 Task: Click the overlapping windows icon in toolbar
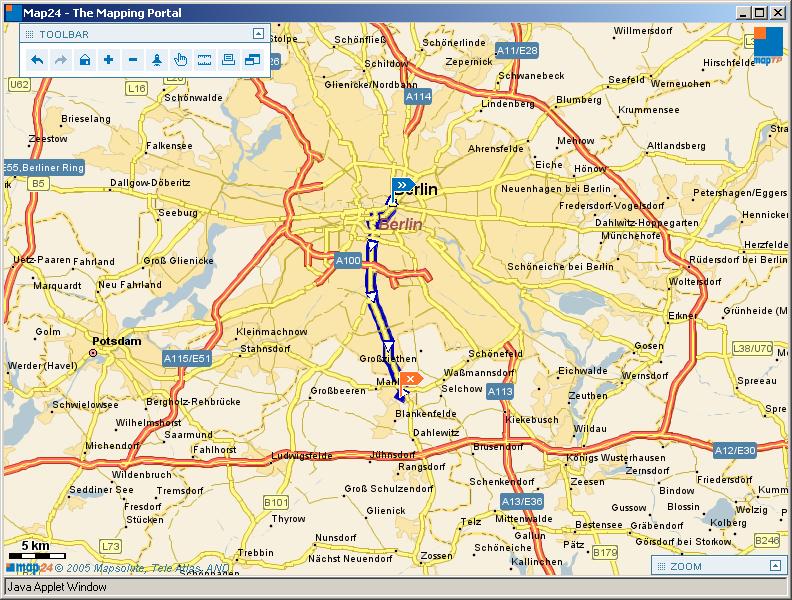(253, 60)
